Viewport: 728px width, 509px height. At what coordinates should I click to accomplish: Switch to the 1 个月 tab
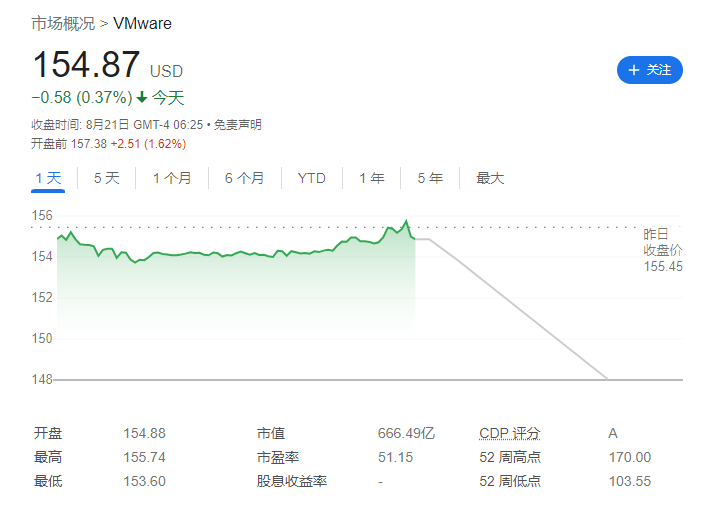click(x=172, y=178)
